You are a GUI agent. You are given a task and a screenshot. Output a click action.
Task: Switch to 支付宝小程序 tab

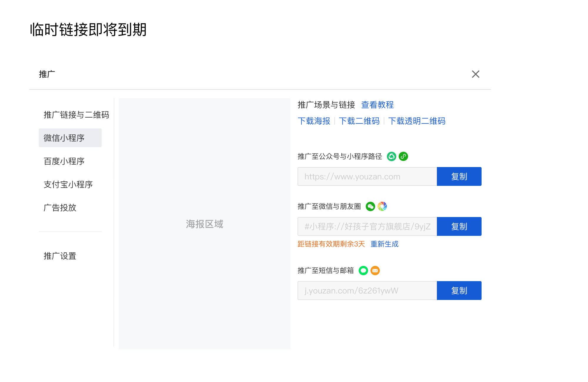[x=68, y=185]
